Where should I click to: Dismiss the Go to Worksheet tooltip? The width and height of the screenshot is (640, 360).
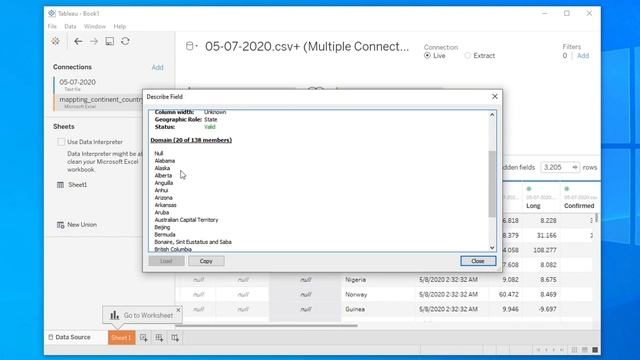point(178,310)
